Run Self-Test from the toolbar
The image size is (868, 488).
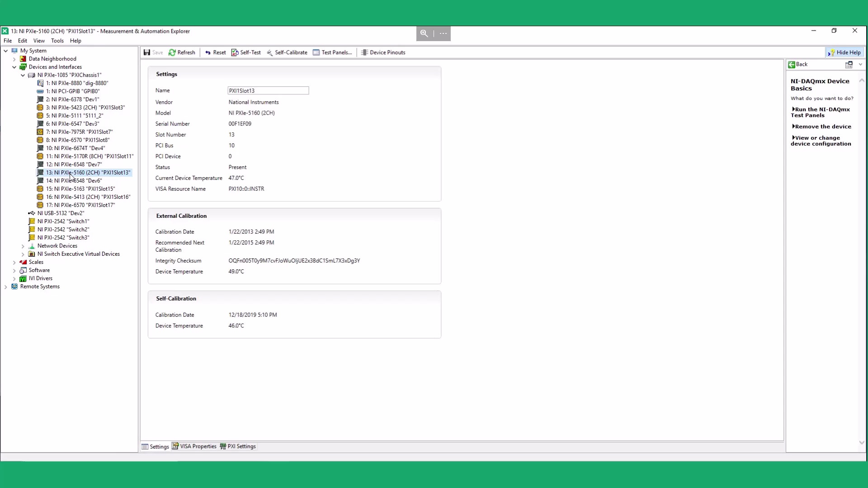click(246, 52)
